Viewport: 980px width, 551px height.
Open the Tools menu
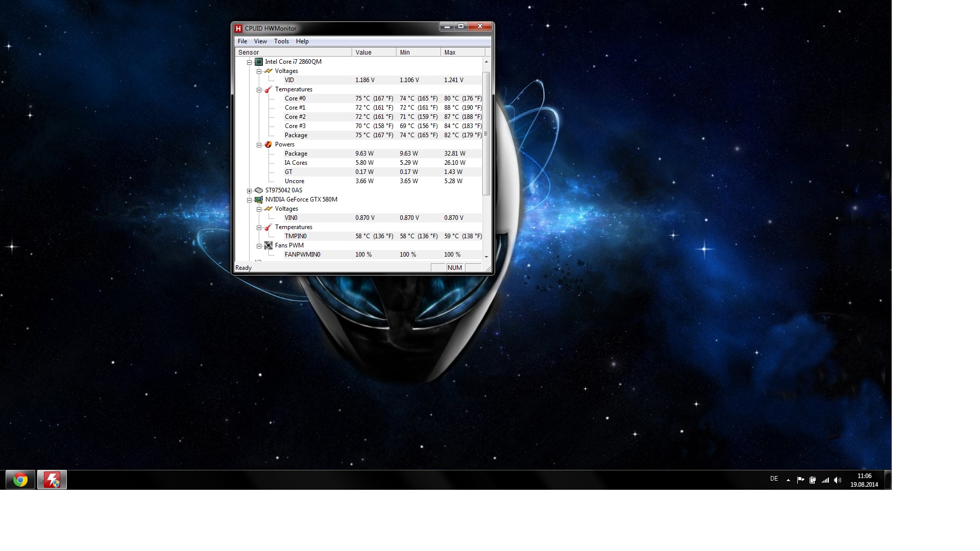(x=281, y=41)
